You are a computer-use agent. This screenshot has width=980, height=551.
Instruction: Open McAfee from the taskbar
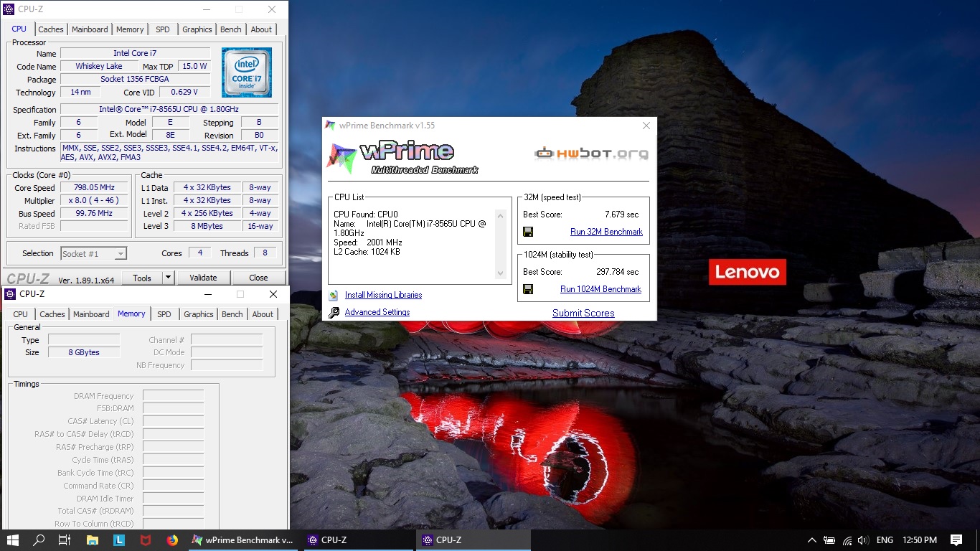pyautogui.click(x=146, y=540)
